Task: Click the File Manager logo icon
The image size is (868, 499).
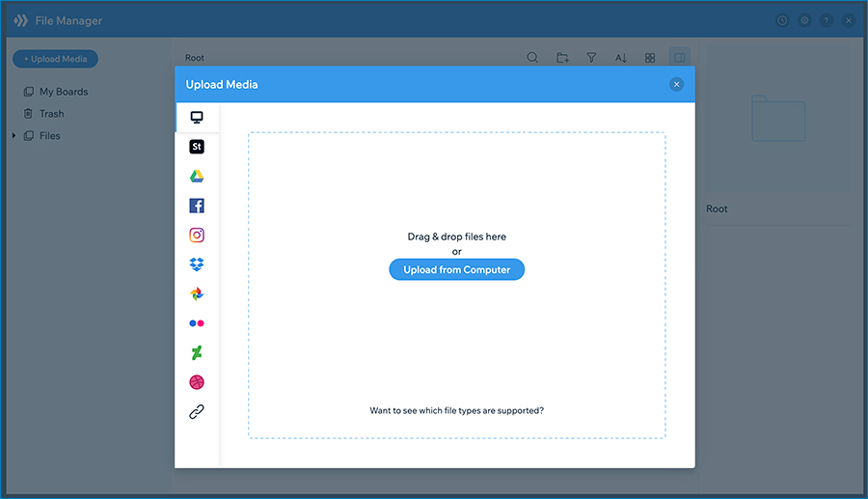Action: 20,20
